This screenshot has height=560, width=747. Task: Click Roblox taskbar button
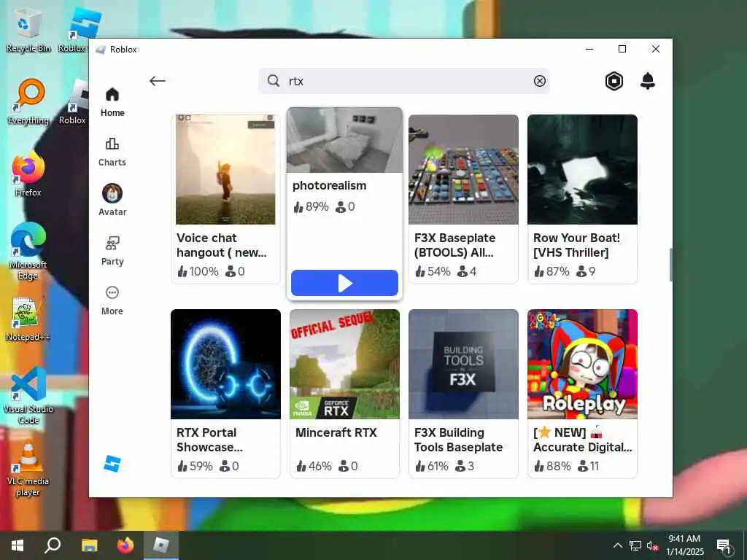click(161, 545)
